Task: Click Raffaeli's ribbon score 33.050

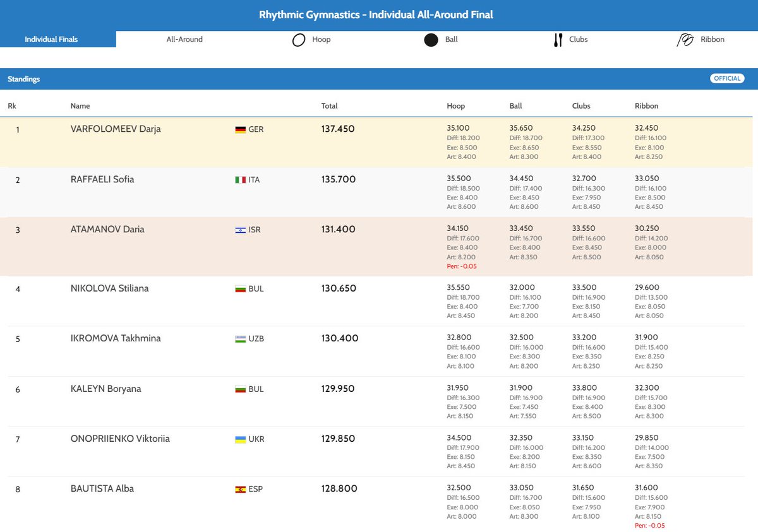Action: (646, 179)
